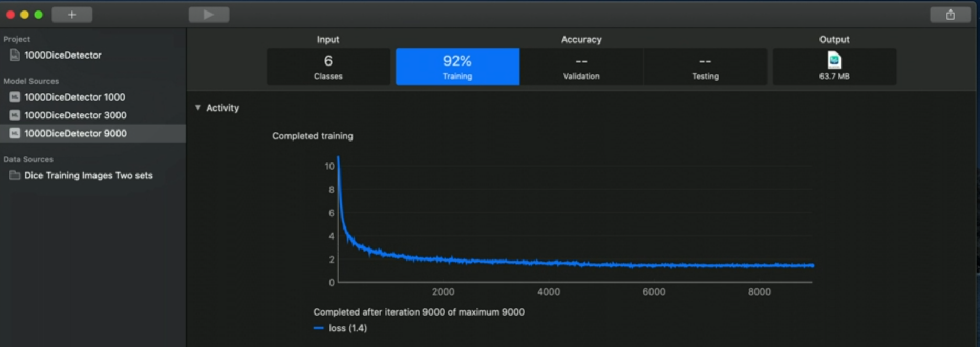Switch to the Validation accuracy tab
This screenshot has width=980, height=347.
point(581,67)
